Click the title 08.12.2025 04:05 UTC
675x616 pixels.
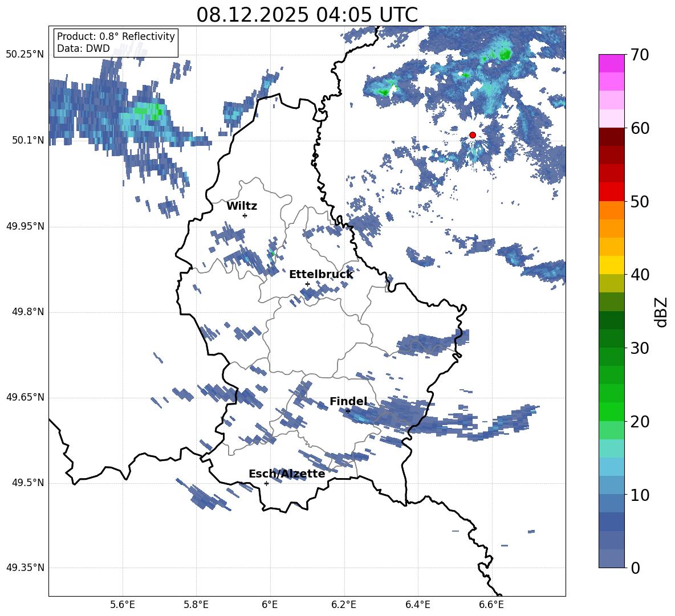coord(307,15)
